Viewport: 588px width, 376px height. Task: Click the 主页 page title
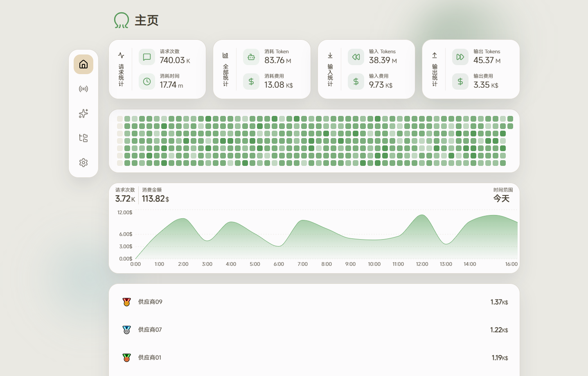tap(146, 20)
